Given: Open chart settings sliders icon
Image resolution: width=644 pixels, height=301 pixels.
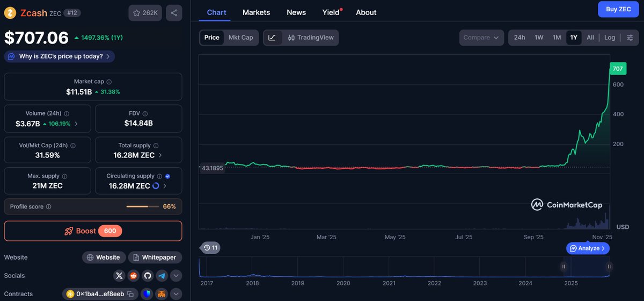Looking at the screenshot, I should [630, 38].
